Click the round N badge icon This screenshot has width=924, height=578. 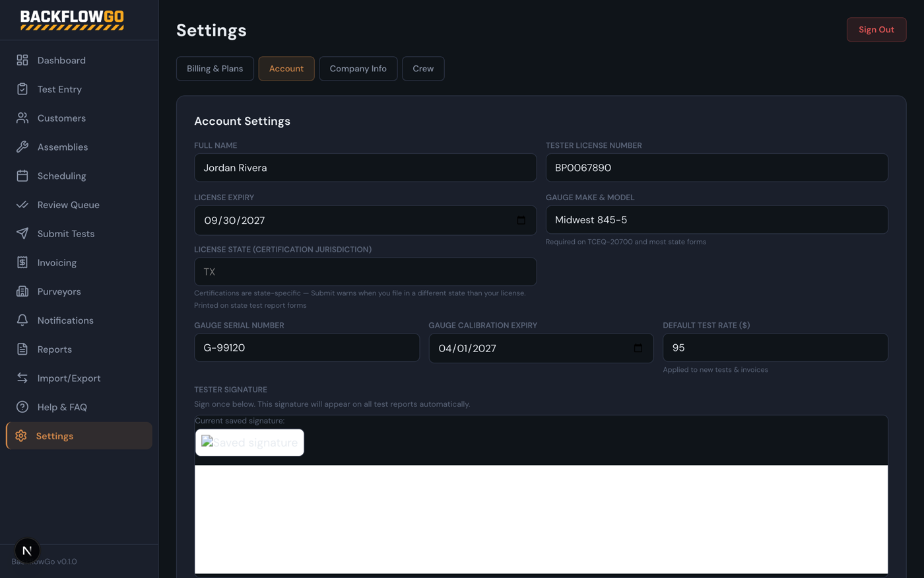pyautogui.click(x=27, y=550)
